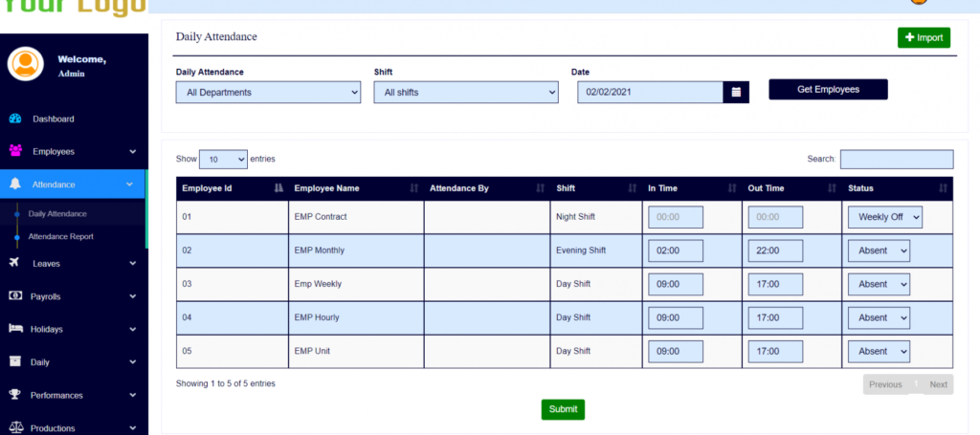The height and width of the screenshot is (435, 980).
Task: Open the Attendance Report submenu item
Action: 60,236
